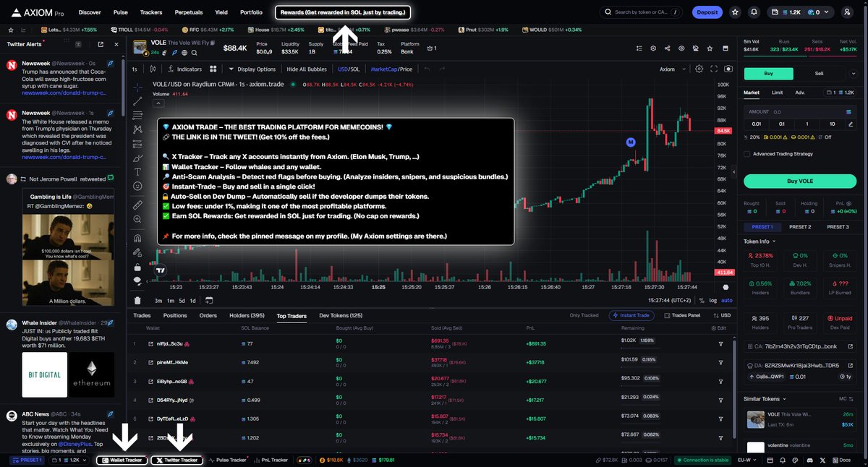
Task: Open chart settings gear icon
Action: [x=699, y=69]
